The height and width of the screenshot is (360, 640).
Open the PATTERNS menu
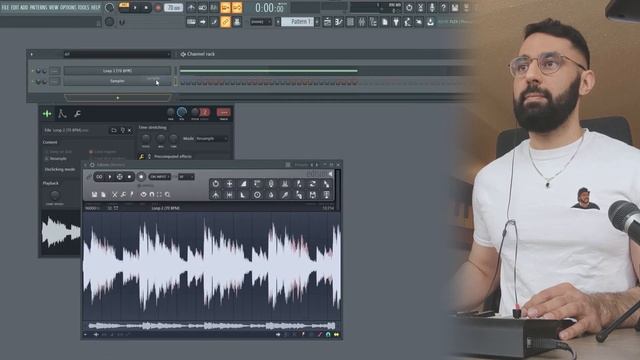38,7
